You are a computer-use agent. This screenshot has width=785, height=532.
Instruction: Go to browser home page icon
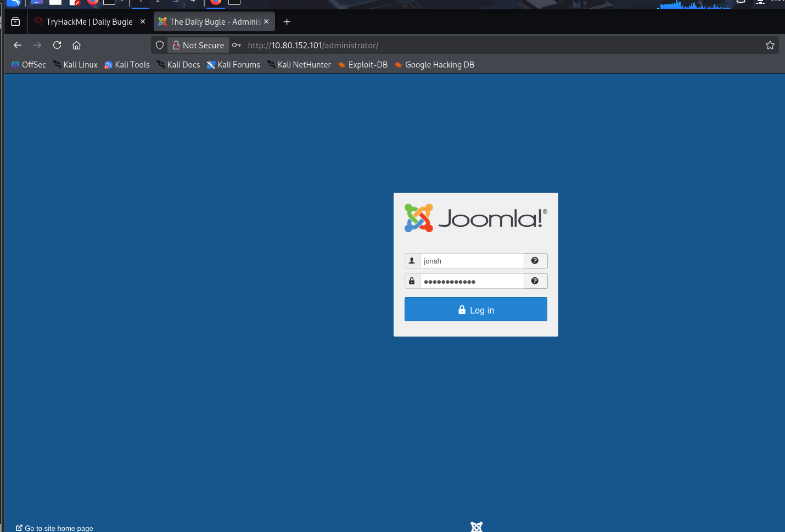77,45
